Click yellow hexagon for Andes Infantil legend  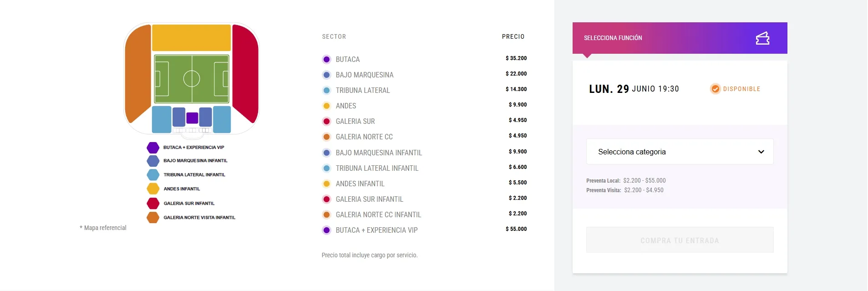click(153, 189)
